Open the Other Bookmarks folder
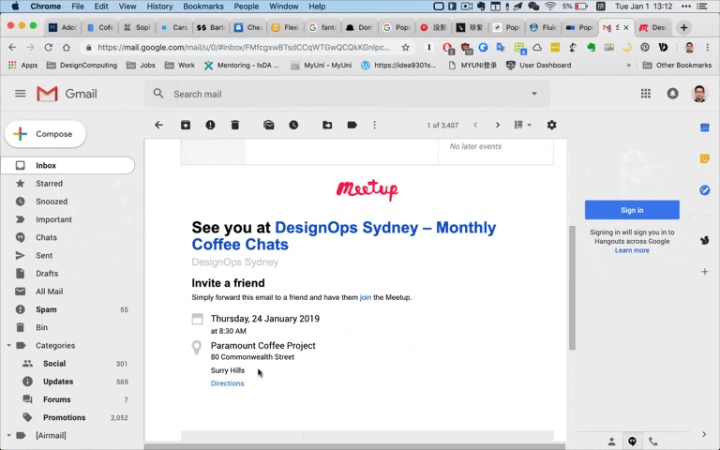Screen dimensions: 720x450 pyautogui.click(x=677, y=65)
